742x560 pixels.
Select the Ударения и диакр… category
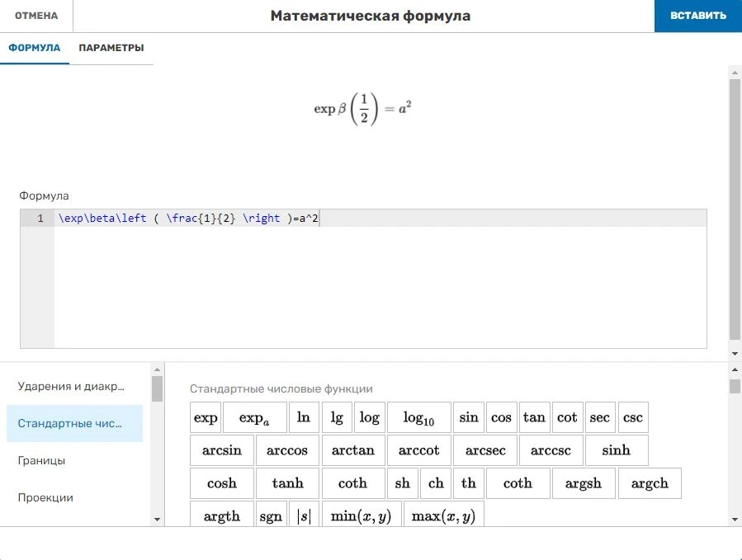(x=74, y=387)
